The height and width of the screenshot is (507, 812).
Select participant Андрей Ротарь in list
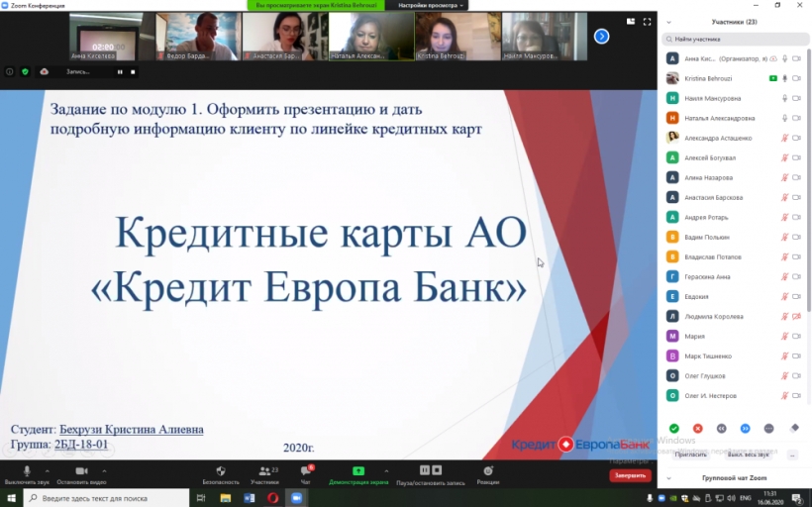[735, 217]
